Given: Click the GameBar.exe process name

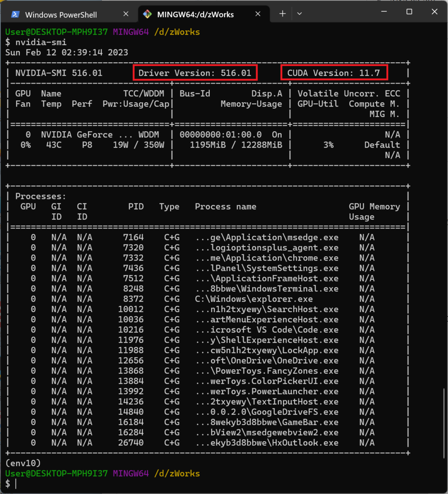Looking at the screenshot, I should 267,422.
